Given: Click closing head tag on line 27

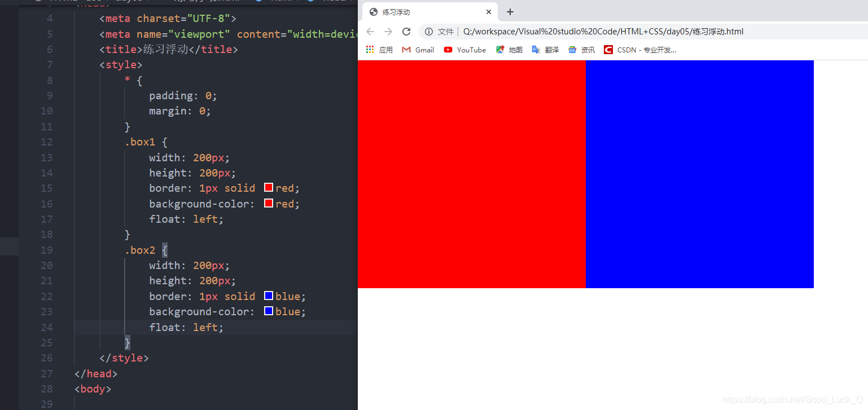Looking at the screenshot, I should tap(96, 373).
